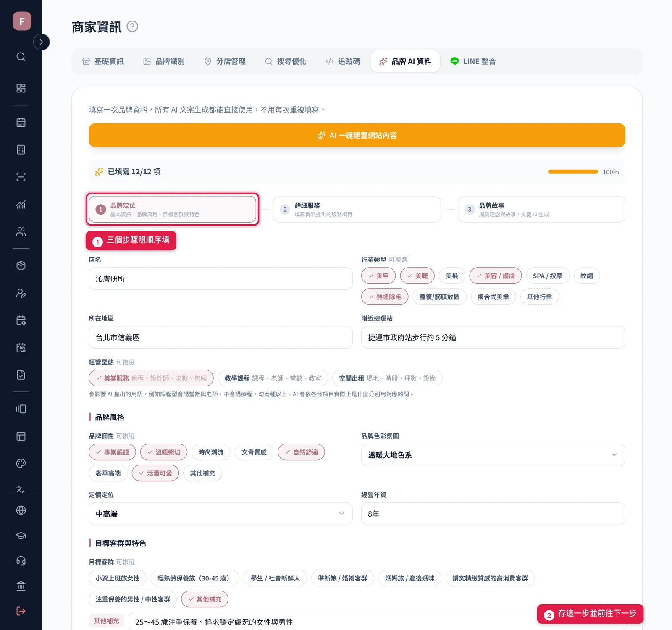This screenshot has height=630, width=672.
Task: Click the 所在地區 field showing 台北市信義區
Action: (x=220, y=337)
